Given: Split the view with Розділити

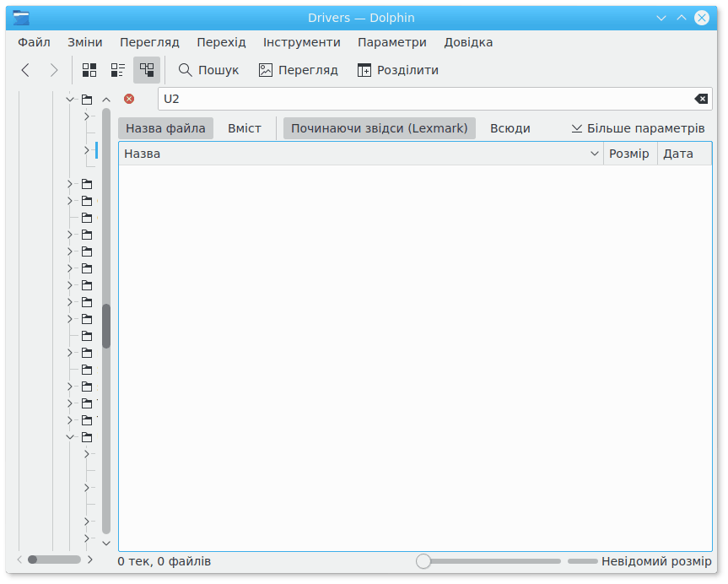Looking at the screenshot, I should [397, 70].
